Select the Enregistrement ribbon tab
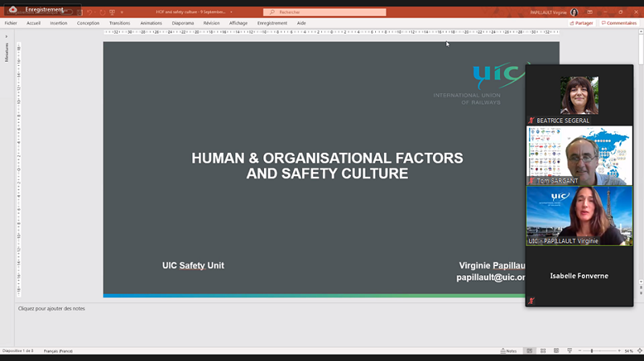This screenshot has height=361, width=644. 272,23
